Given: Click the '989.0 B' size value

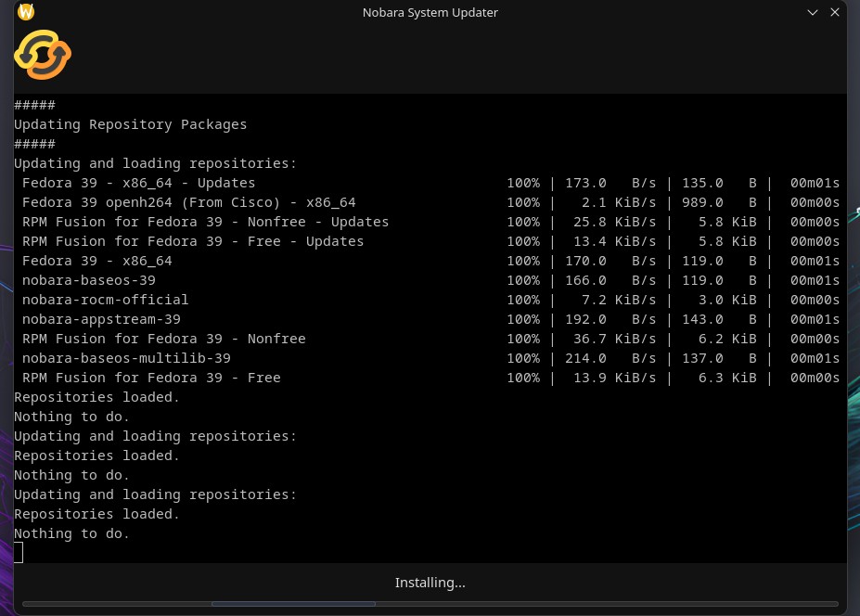Looking at the screenshot, I should click(719, 202).
